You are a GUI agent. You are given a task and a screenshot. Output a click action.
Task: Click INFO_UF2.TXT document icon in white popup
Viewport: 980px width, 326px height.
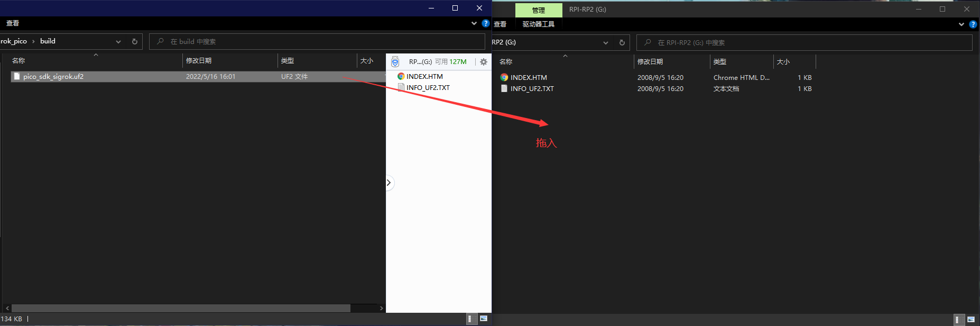pyautogui.click(x=401, y=88)
